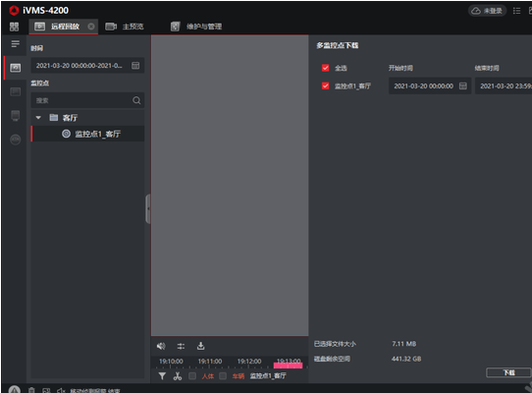
Task: Click the 下载 button
Action: click(508, 372)
